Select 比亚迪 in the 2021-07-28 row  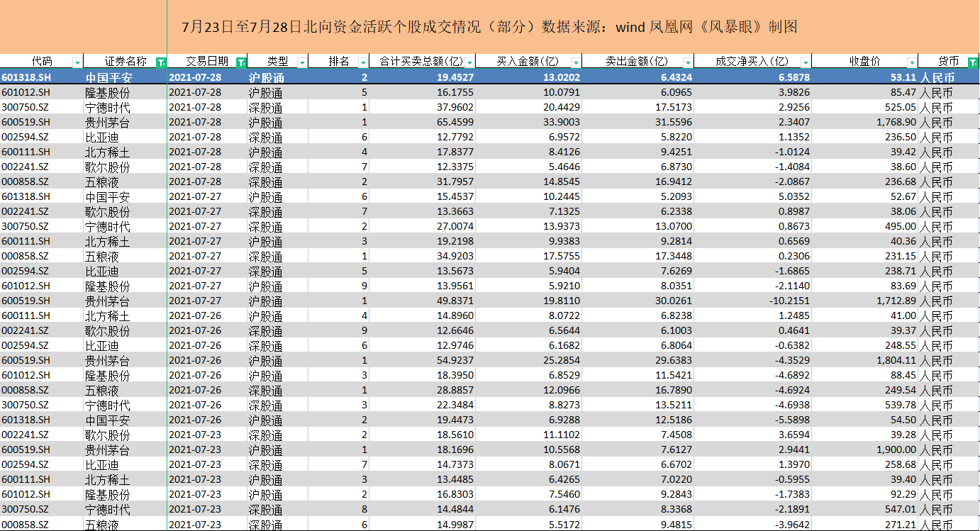126,137
